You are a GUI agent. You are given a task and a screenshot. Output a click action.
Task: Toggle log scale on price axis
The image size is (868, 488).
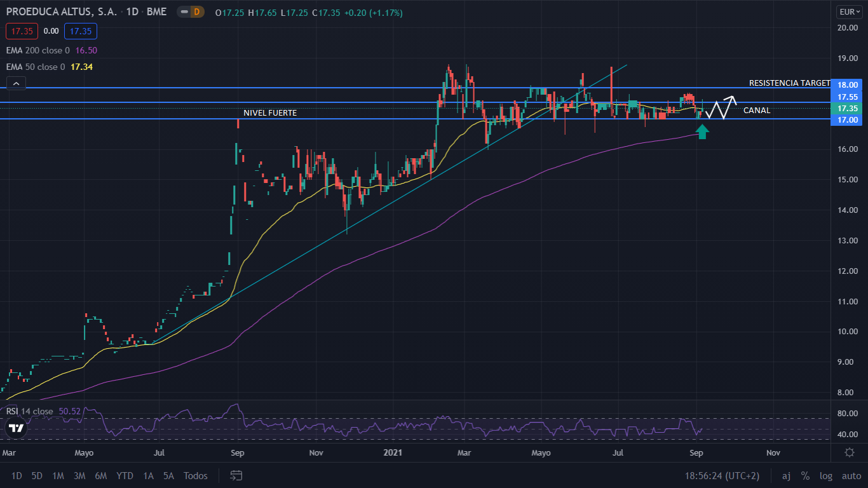(x=825, y=475)
